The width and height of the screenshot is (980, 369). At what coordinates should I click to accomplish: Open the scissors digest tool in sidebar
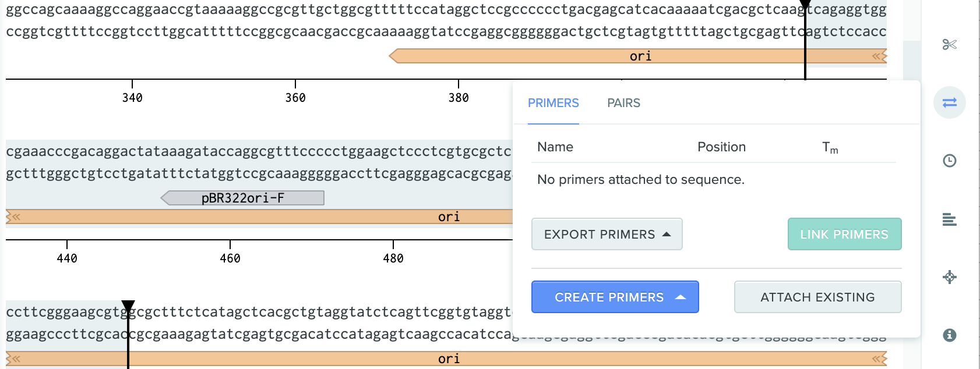tap(950, 44)
